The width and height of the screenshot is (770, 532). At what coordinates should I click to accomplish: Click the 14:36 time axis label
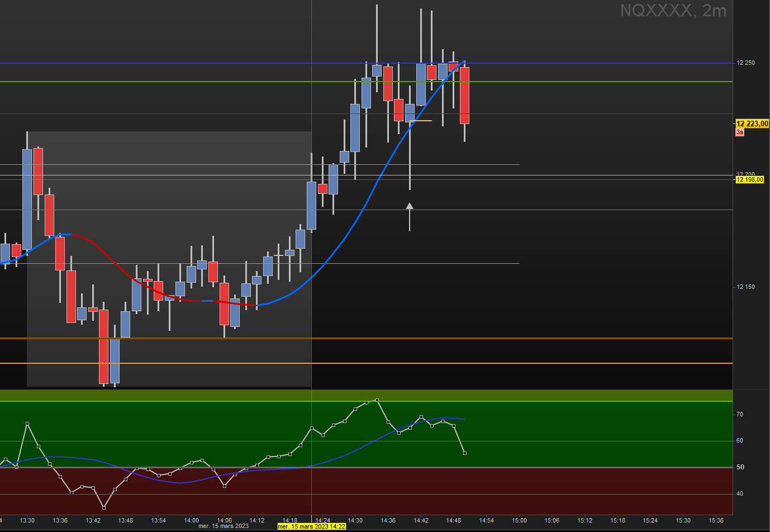click(x=388, y=520)
